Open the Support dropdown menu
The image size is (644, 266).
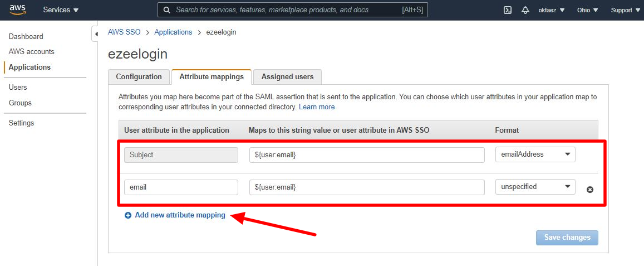(x=625, y=10)
